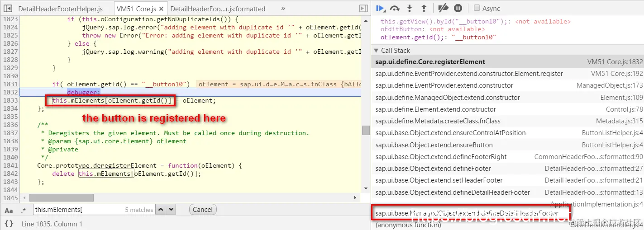Select the Element.register call stack frame
This screenshot has height=230, width=644.
pyautogui.click(x=507, y=74)
